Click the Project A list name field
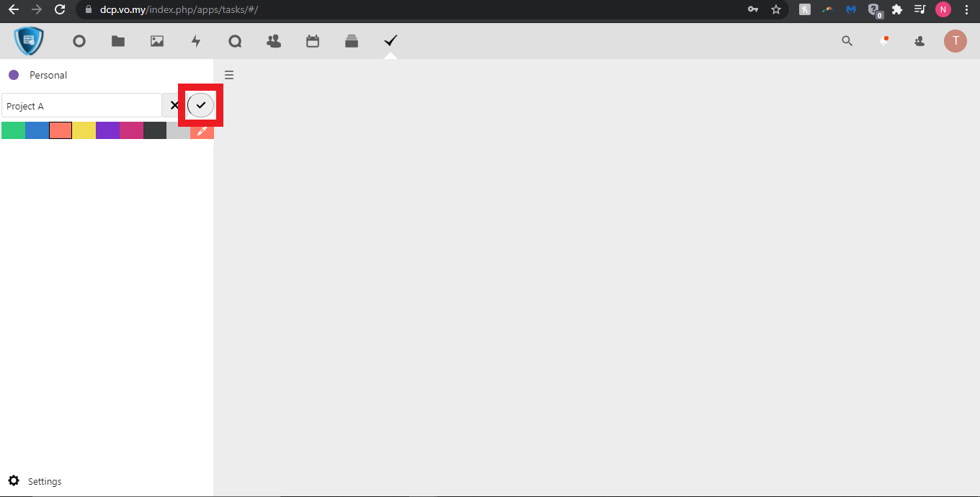980x497 pixels. pyautogui.click(x=81, y=106)
